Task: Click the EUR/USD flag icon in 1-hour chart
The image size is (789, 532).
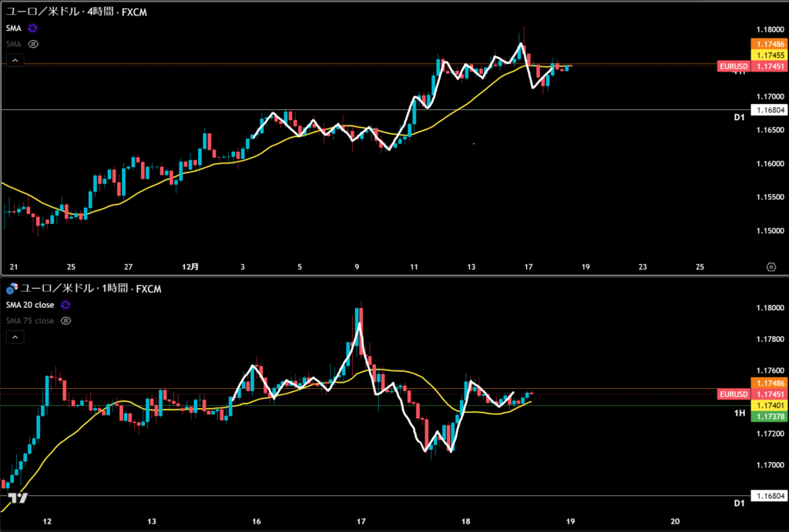Action: 10,289
